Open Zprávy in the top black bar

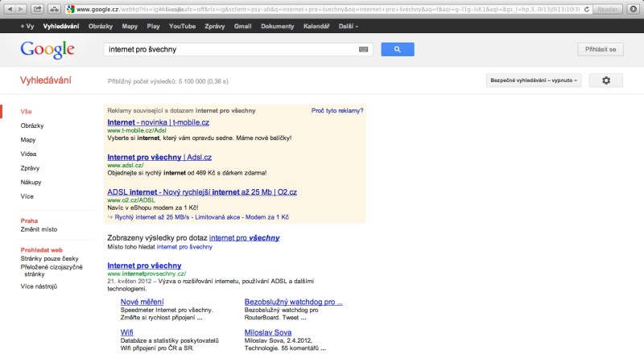click(x=214, y=27)
